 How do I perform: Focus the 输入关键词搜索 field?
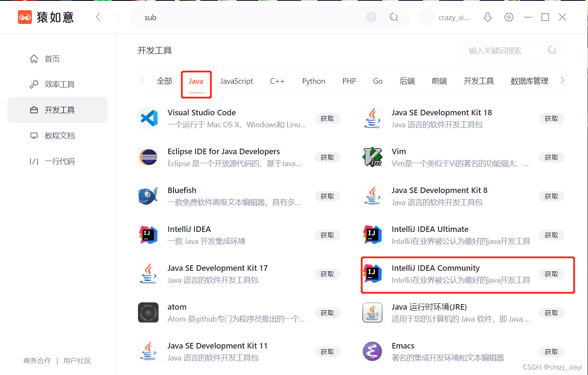point(511,50)
